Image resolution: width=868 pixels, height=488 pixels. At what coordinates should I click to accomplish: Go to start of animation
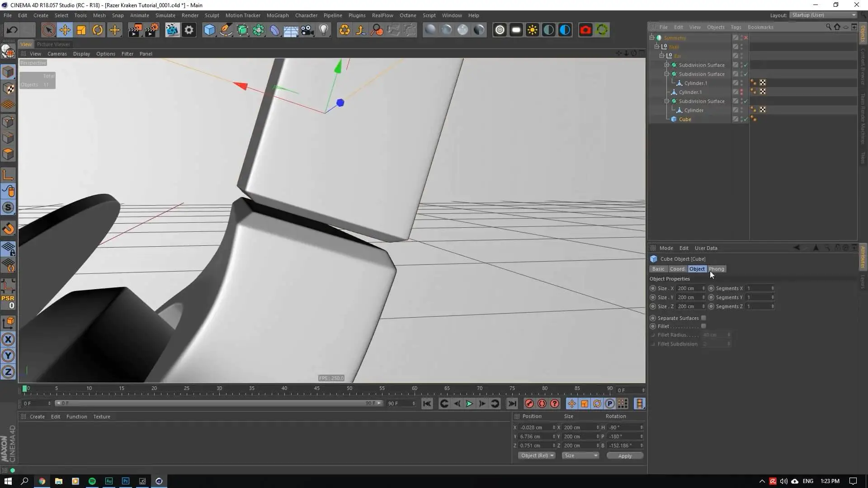coord(427,404)
